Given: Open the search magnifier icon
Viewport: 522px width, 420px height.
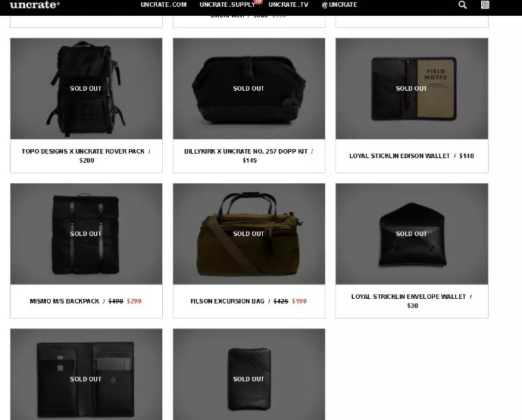Looking at the screenshot, I should (x=462, y=5).
